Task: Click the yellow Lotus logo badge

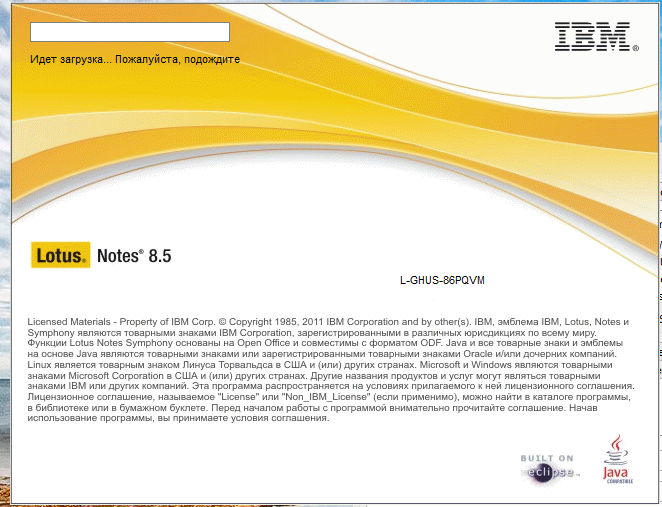Action: pos(60,255)
